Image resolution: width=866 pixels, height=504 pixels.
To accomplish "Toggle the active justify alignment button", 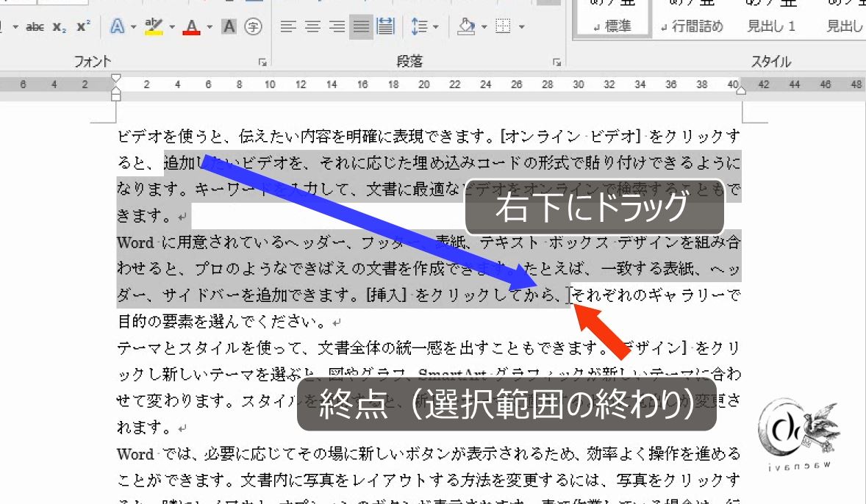I will coord(361,26).
